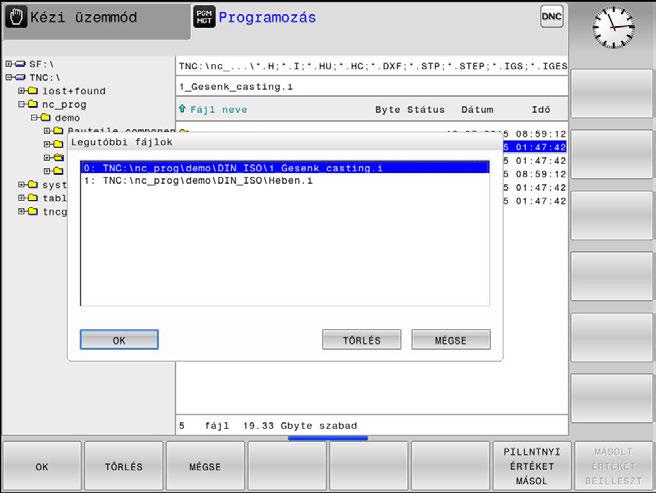Expand the SF:\ drive node

pyautogui.click(x=9, y=64)
